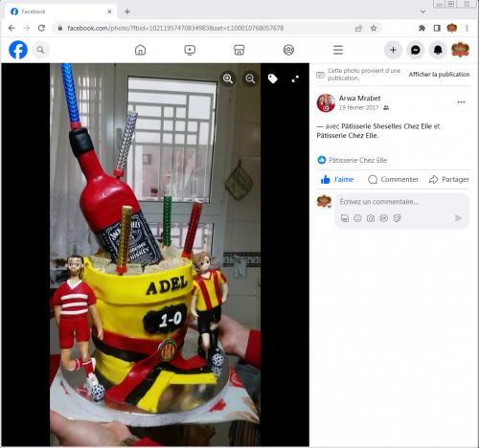Screen dimensions: 479x448
Task: Click the Ecrivez un commentaire field
Action: (x=401, y=202)
